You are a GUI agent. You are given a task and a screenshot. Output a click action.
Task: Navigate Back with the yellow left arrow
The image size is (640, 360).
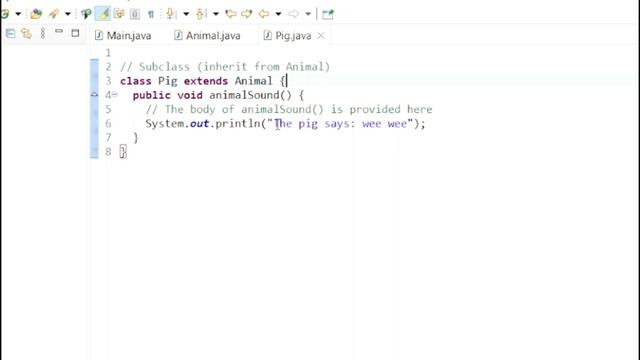click(264, 14)
